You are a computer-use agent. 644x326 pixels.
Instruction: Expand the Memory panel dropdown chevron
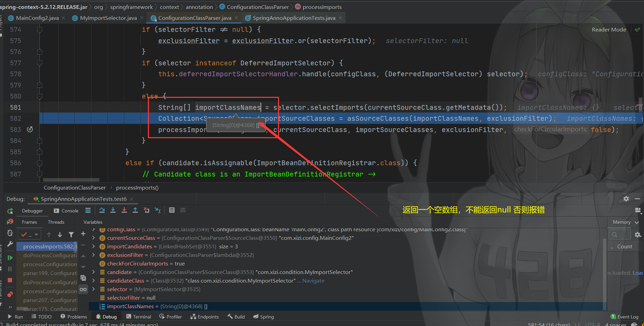[637, 222]
